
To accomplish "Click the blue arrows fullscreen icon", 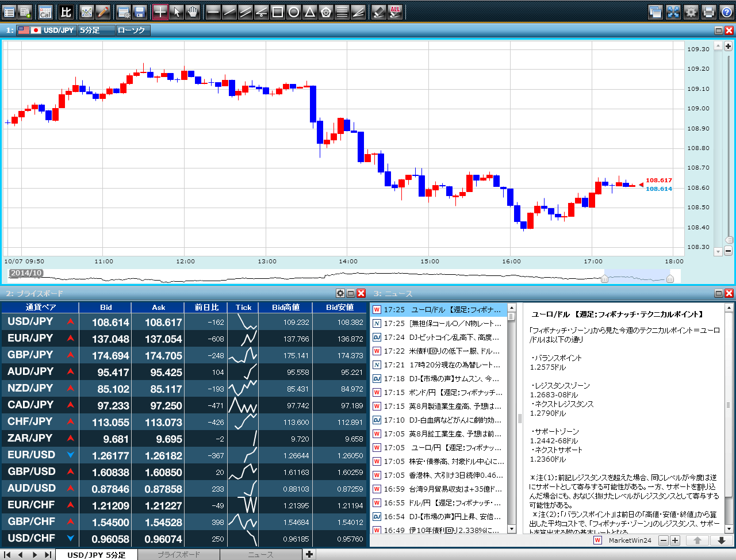I will click(673, 11).
